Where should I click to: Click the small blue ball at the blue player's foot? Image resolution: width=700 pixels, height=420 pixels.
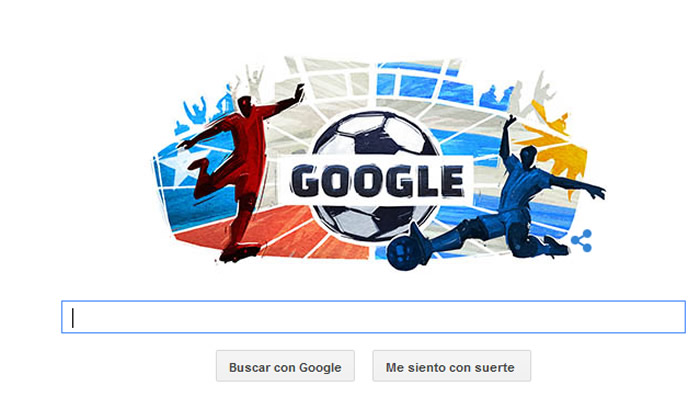click(x=402, y=253)
